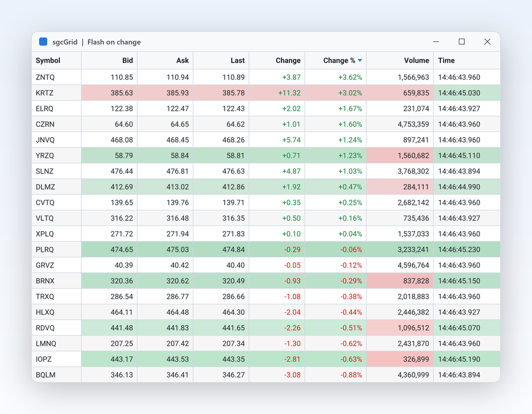The image size is (532, 414).
Task: Sort by the Volume column header
Action: click(400, 60)
